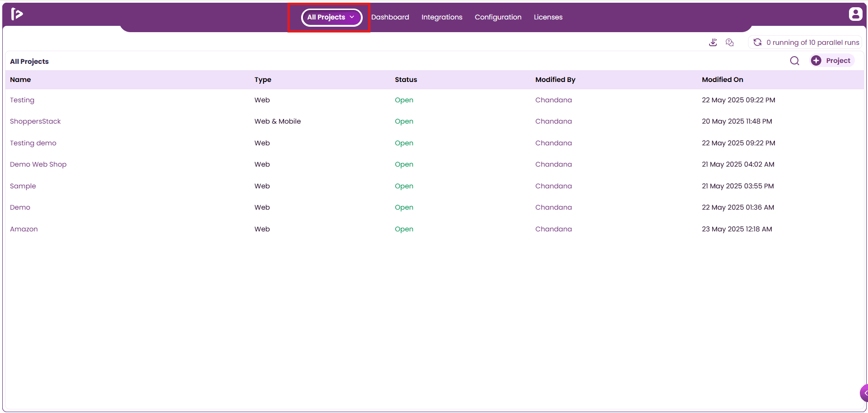Expand the side panel purple arrow
This screenshot has width=868, height=413.
(x=864, y=393)
